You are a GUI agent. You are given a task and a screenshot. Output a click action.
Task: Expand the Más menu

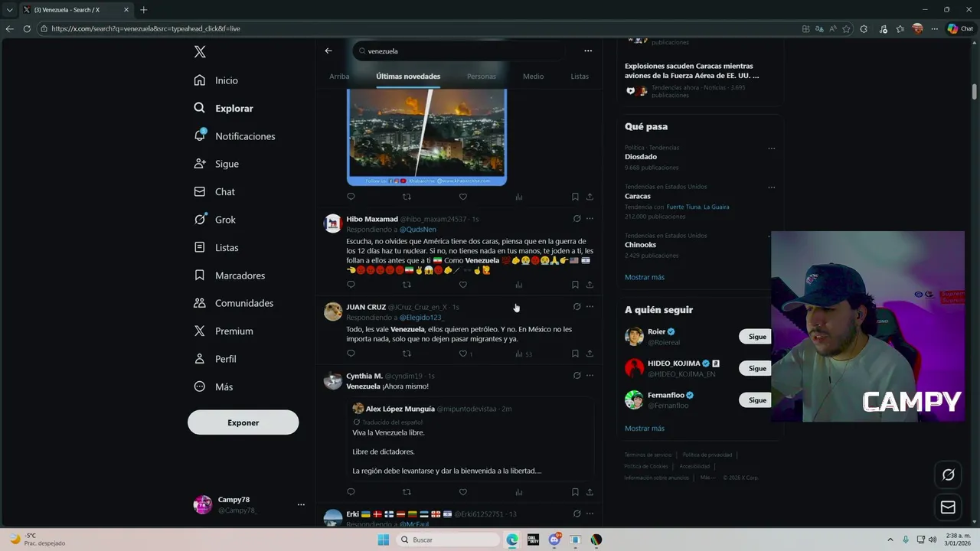pos(214,386)
